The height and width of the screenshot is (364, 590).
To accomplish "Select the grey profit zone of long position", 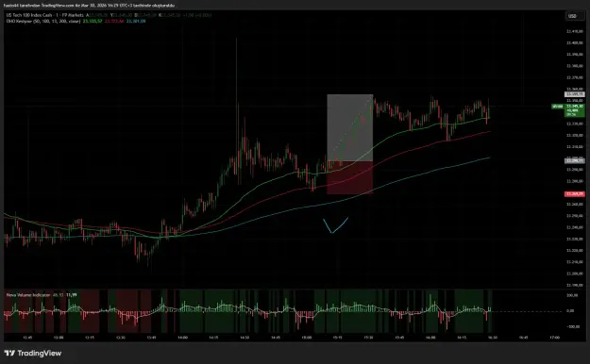I will [350, 127].
